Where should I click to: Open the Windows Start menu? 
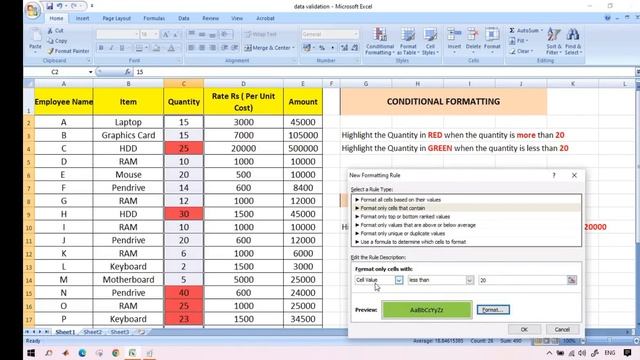(31, 353)
